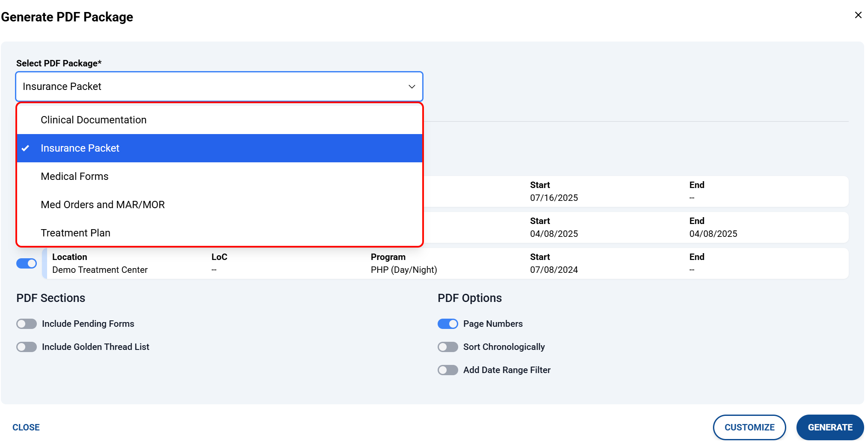Screen dimensions: 868x442
Task: Close dialog with the X icon
Action: point(858,15)
